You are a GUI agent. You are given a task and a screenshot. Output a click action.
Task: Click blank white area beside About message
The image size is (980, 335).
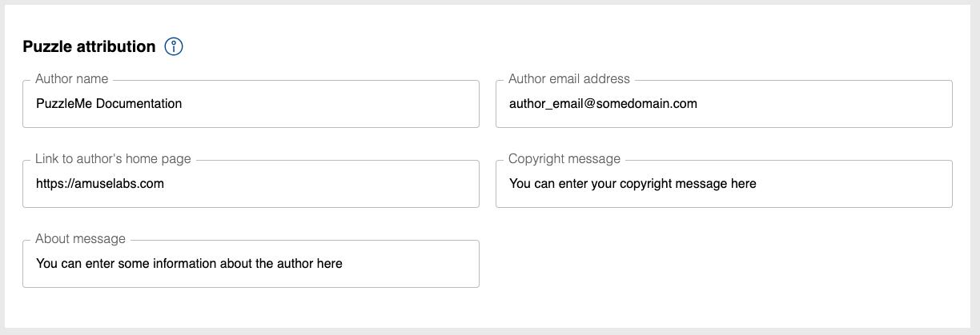[x=724, y=264]
